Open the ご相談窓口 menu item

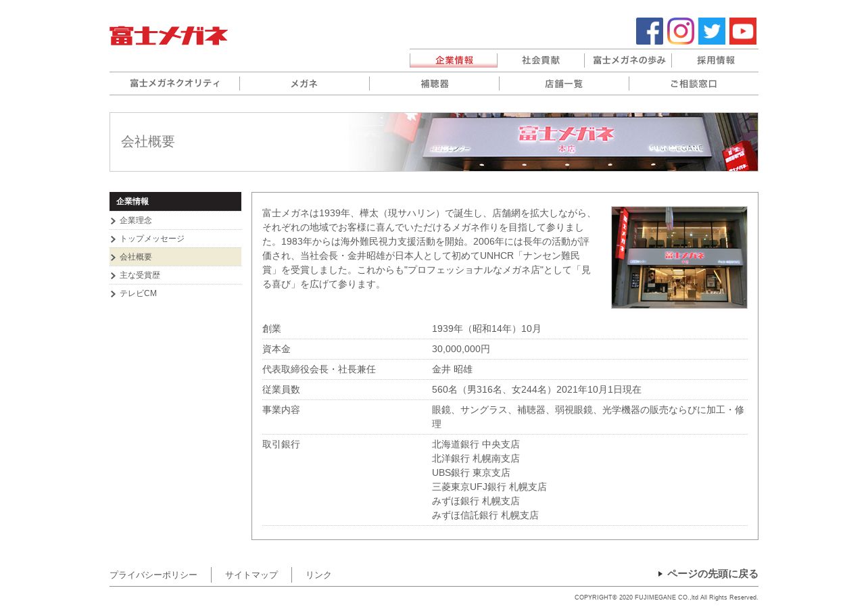tap(694, 84)
